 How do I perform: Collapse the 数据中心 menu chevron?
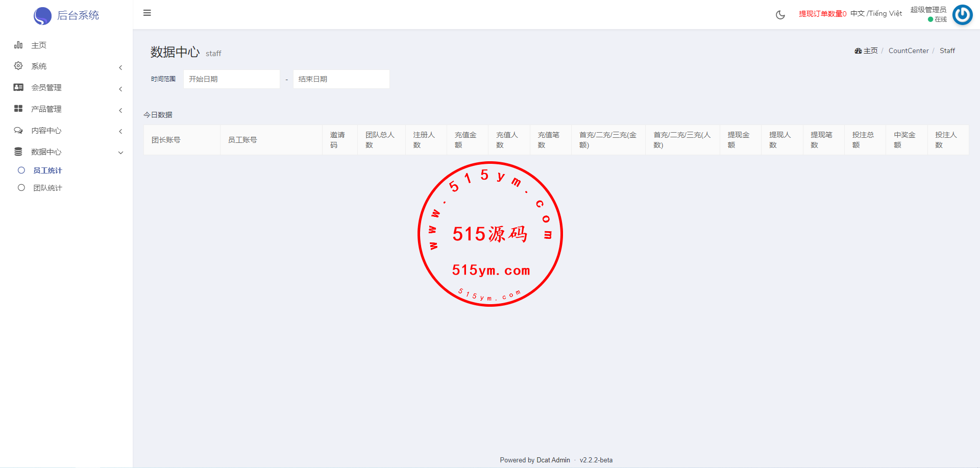click(x=120, y=153)
